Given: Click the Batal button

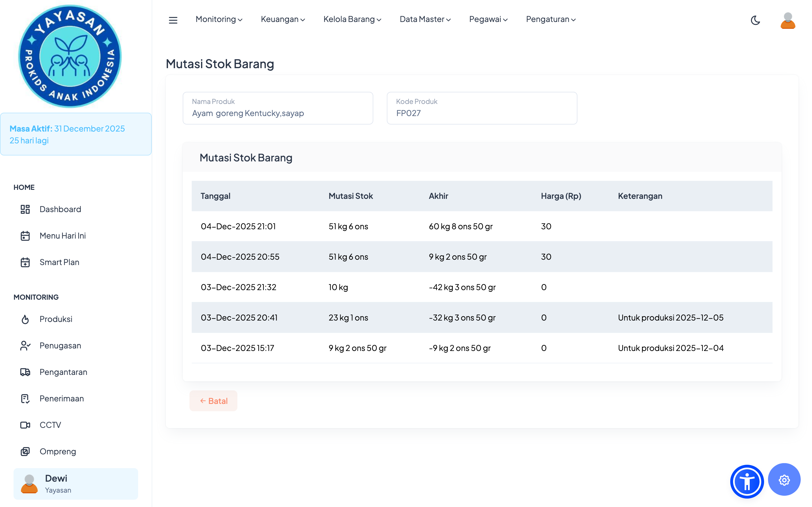Looking at the screenshot, I should (x=213, y=401).
